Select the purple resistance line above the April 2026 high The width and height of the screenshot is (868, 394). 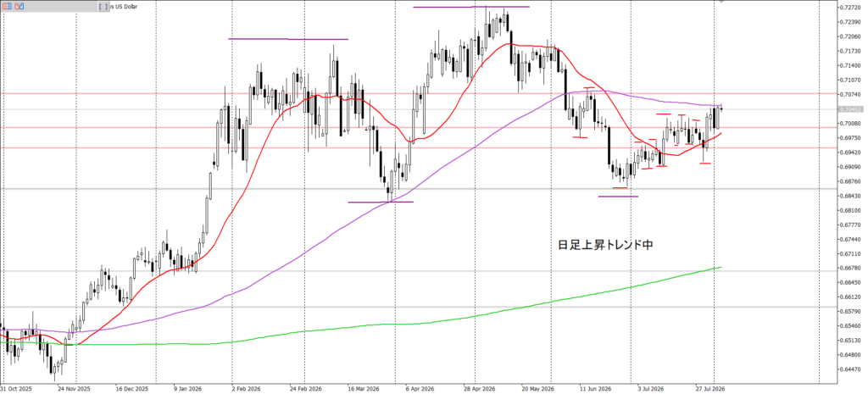[471, 7]
